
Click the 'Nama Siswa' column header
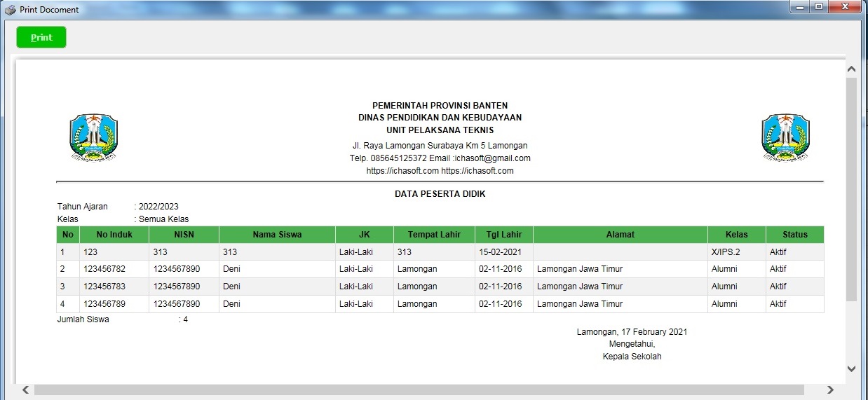pyautogui.click(x=277, y=235)
